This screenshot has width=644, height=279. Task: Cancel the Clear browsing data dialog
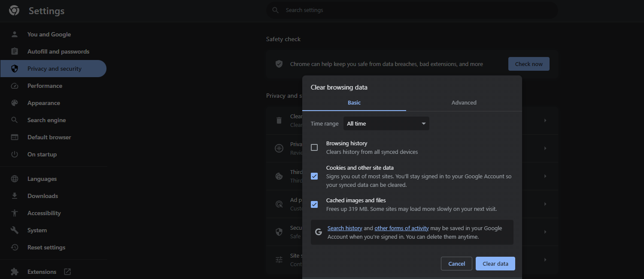[456, 264]
